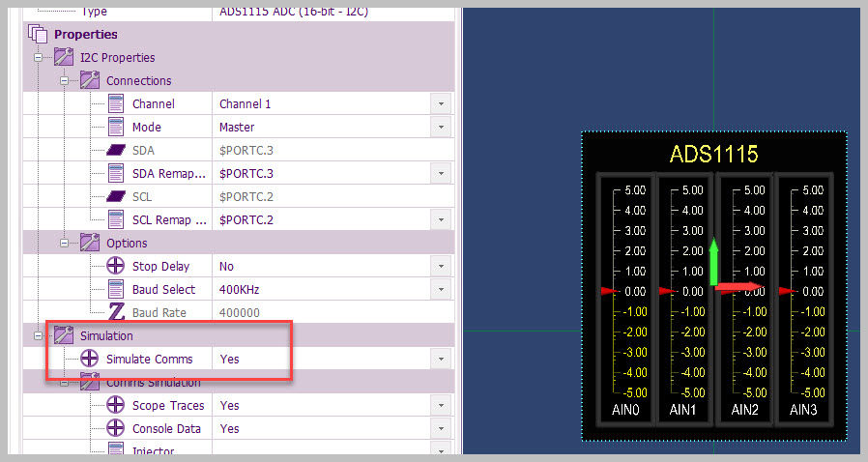Image resolution: width=868 pixels, height=462 pixels.
Task: Select the Options label
Action: (127, 243)
